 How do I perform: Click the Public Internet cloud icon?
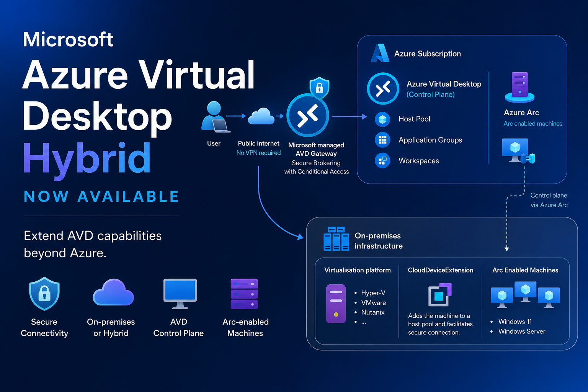click(261, 116)
